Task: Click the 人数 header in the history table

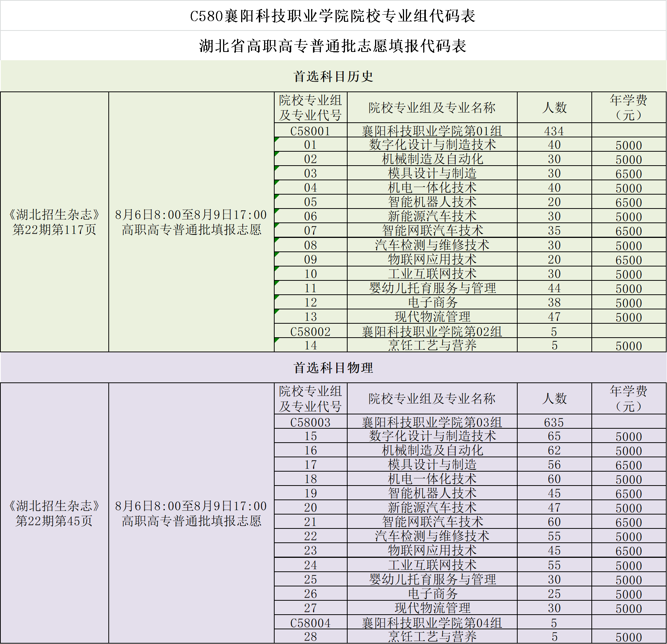Action: coord(554,108)
